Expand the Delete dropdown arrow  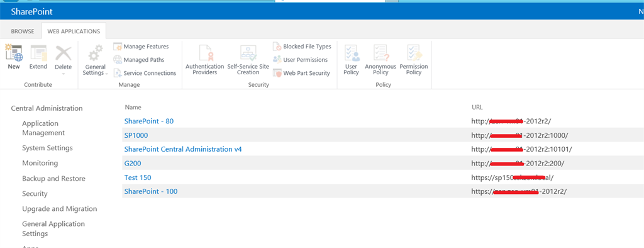click(x=64, y=74)
